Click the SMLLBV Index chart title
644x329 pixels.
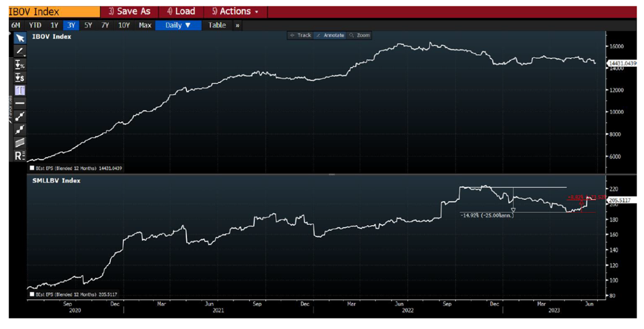point(56,180)
